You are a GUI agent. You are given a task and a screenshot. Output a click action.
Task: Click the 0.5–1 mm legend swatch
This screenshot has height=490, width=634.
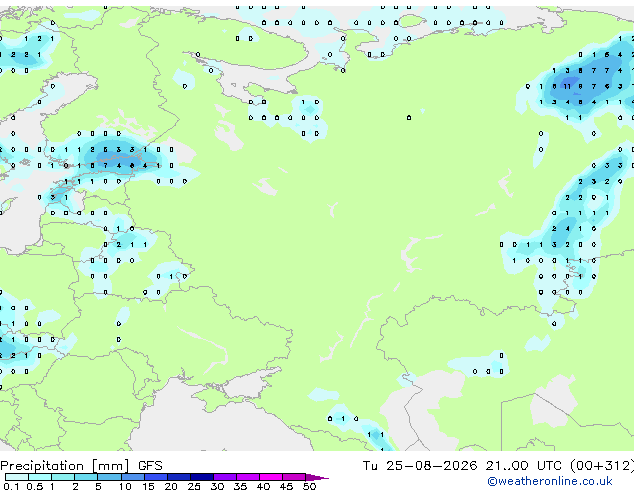click(x=40, y=477)
